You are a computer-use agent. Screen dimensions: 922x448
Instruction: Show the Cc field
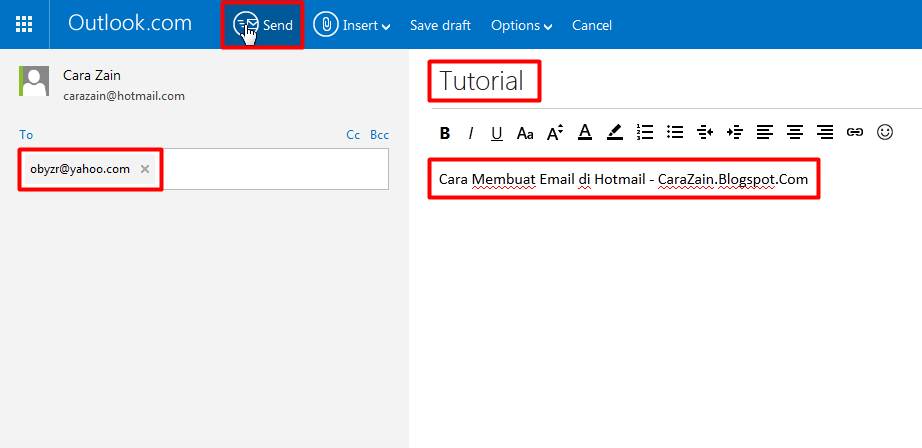(x=353, y=135)
